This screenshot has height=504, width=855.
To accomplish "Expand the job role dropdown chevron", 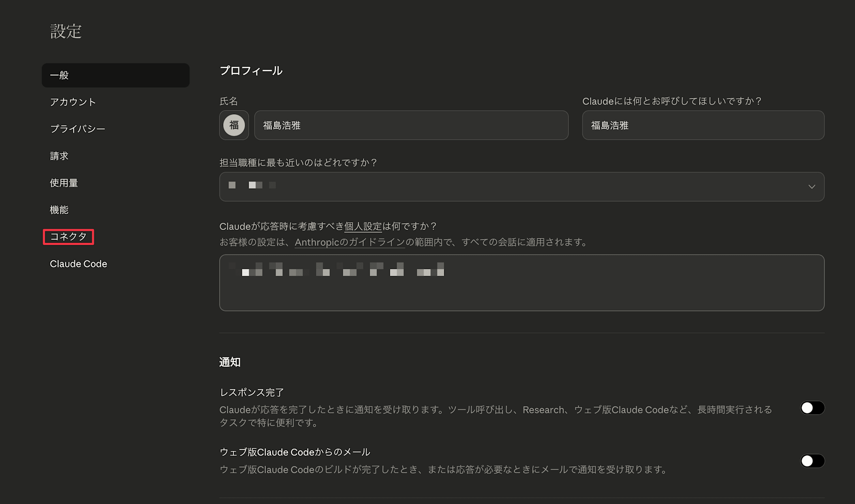I will [x=811, y=187].
